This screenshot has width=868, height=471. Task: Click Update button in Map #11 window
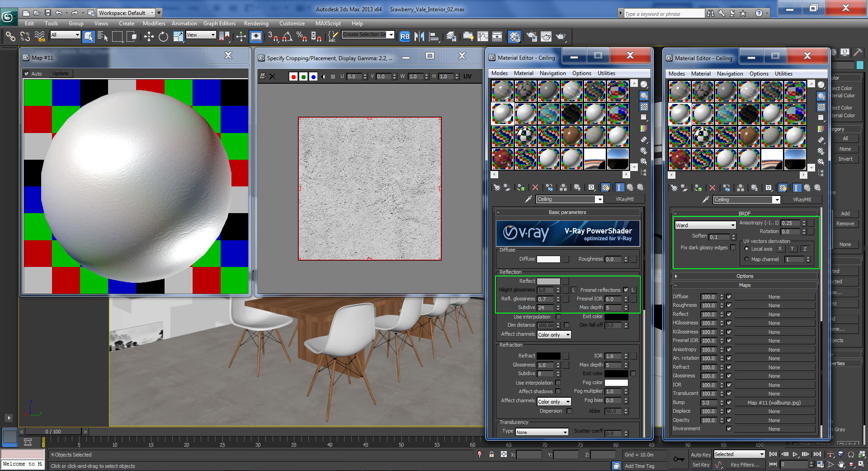coord(61,73)
